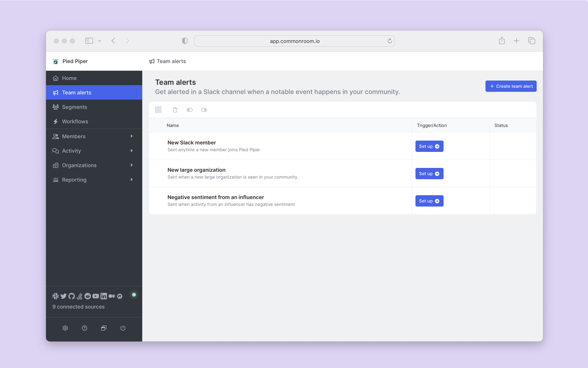The width and height of the screenshot is (588, 368).
Task: Toggle the first eye icon in toolbar
Action: (190, 110)
